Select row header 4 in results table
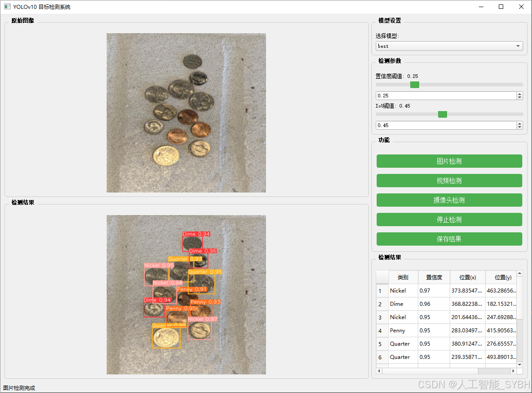Viewport: 532px width, 393px height. pos(382,331)
